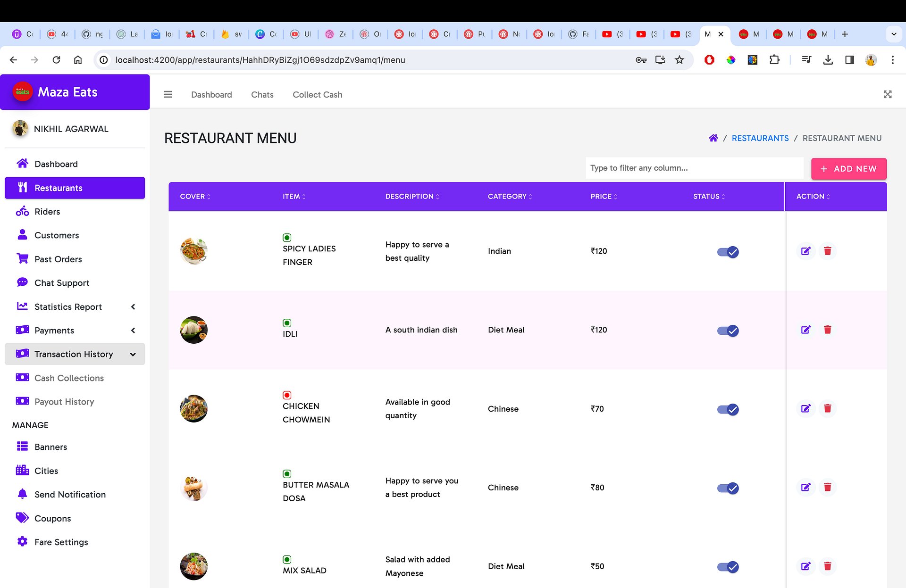Toggle status for MIX SALAD
This screenshot has width=906, height=588.
tap(728, 567)
